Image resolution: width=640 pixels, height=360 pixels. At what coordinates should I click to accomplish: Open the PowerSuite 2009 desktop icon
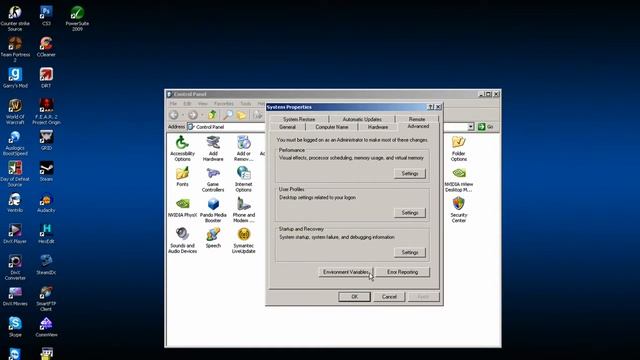(77, 18)
